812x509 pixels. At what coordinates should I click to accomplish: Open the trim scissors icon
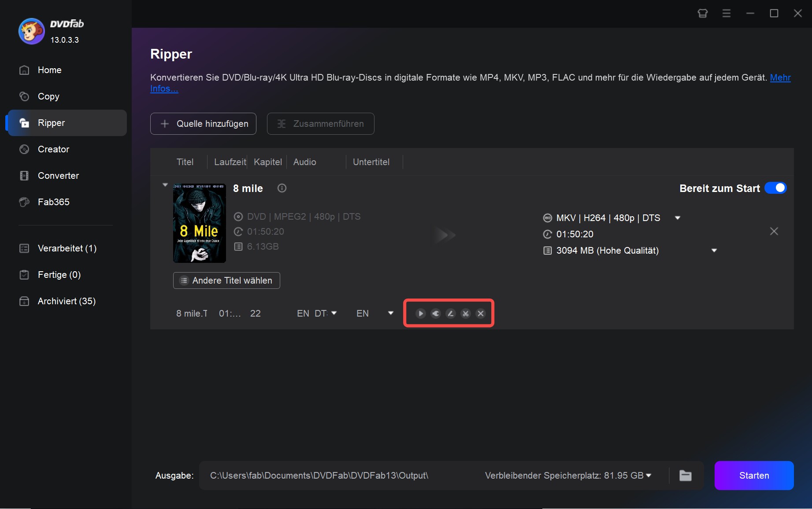coord(466,314)
